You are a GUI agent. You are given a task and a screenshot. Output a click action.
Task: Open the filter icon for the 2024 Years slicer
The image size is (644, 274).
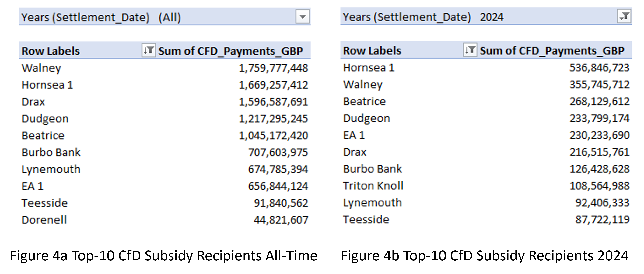click(624, 16)
